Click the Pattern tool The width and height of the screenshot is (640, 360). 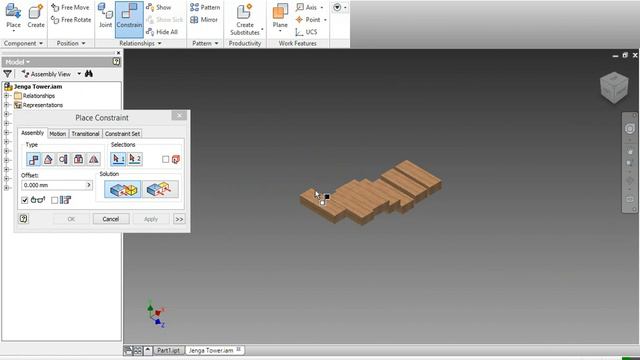(x=205, y=7)
